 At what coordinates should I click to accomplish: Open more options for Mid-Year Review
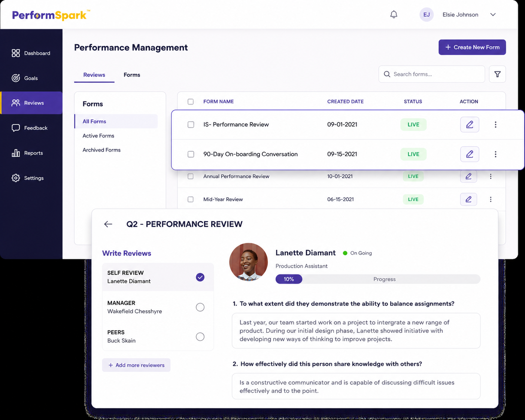(491, 200)
